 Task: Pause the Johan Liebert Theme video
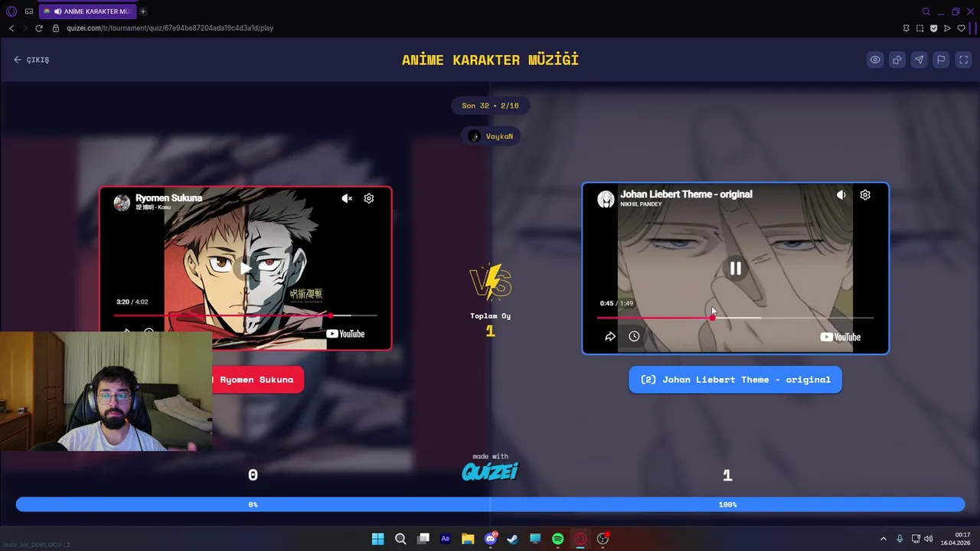click(x=735, y=269)
